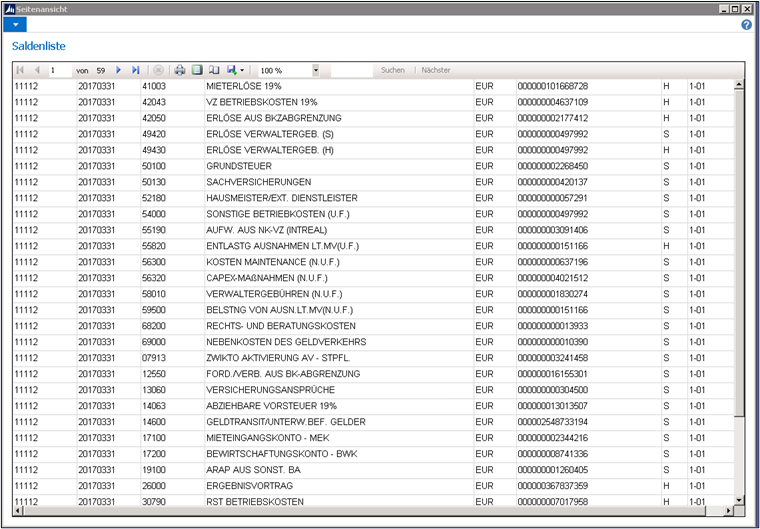The image size is (760, 529).
Task: Open the page setup icon
Action: tap(213, 71)
